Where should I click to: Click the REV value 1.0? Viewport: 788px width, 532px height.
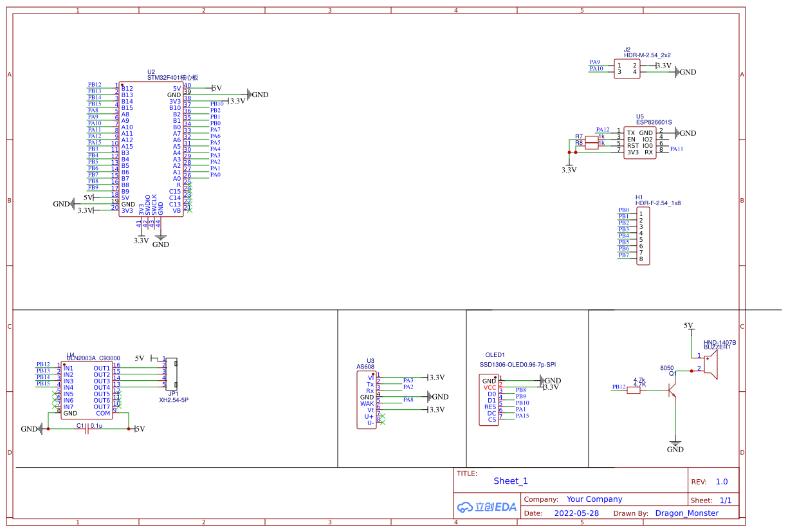click(x=722, y=482)
